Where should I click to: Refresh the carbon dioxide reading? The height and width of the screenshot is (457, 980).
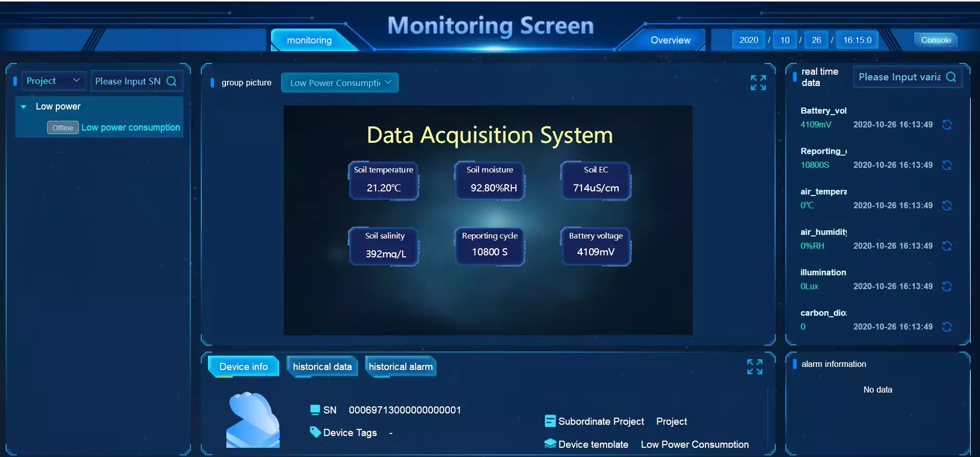coord(947,327)
